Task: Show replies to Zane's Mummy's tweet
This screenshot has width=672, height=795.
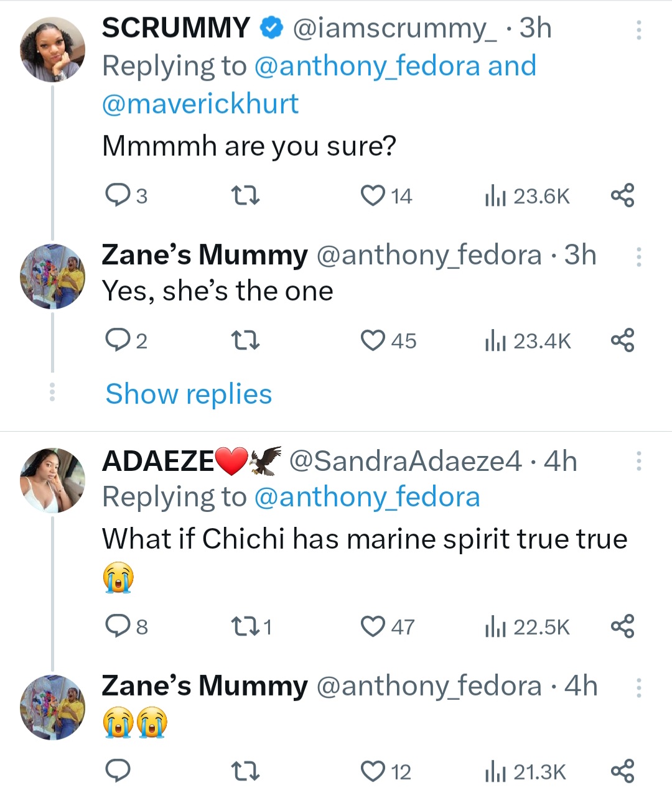Action: (188, 394)
